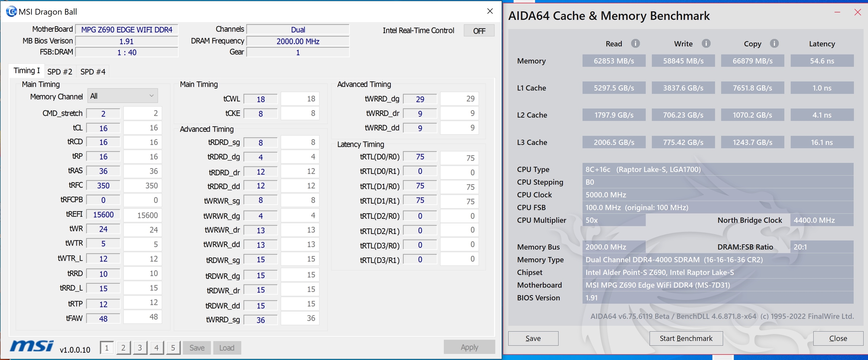Select profile slot 1
Image resolution: width=868 pixels, height=360 pixels.
[x=107, y=348]
